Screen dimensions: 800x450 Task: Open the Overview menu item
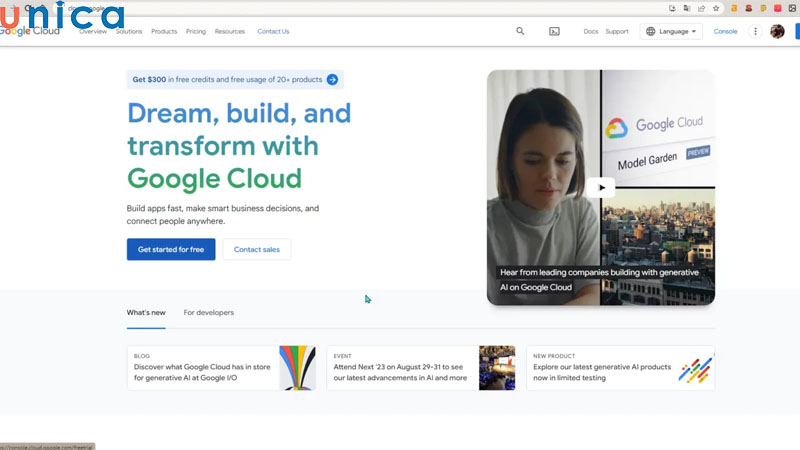(93, 31)
